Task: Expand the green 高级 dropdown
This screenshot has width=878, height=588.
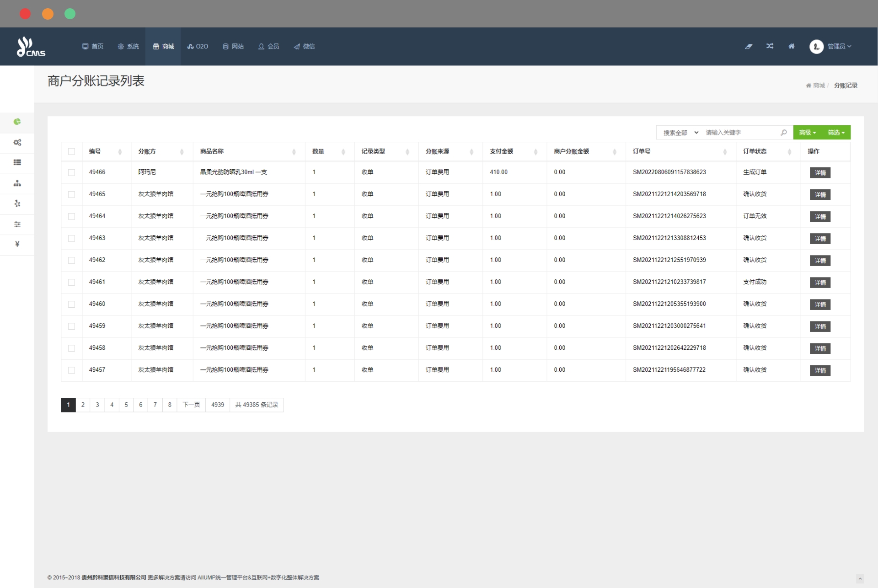Action: (x=807, y=133)
